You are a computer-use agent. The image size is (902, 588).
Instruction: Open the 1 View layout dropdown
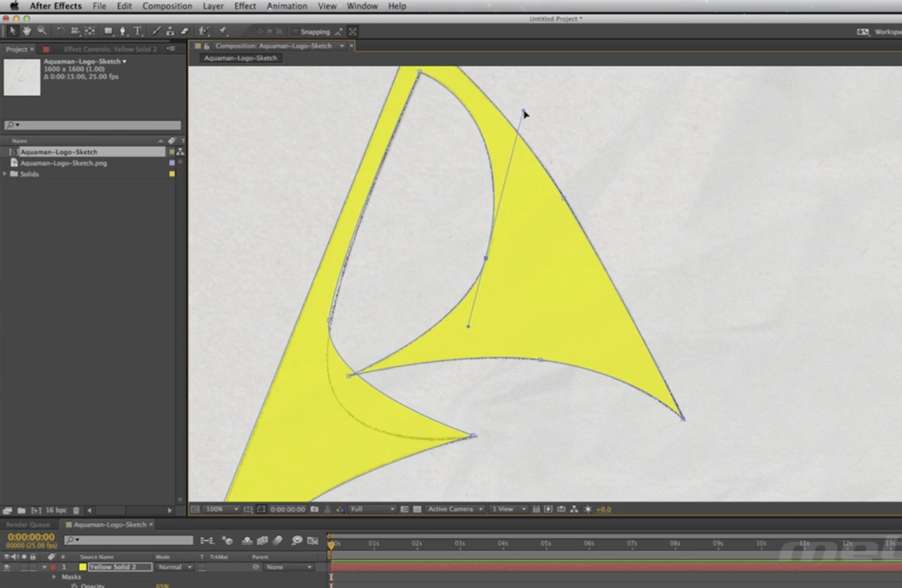[x=508, y=509]
